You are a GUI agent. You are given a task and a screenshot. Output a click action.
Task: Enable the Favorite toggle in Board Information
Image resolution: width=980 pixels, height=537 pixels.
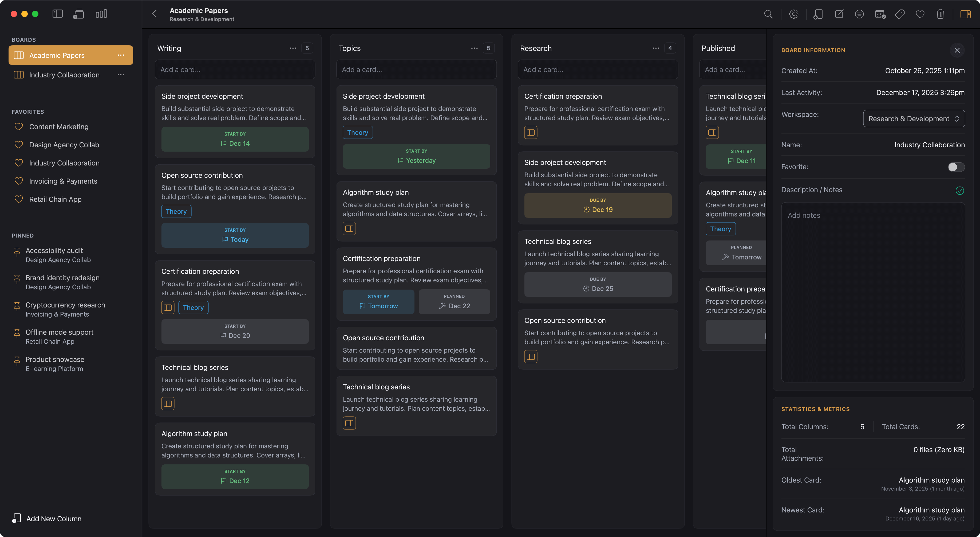tap(955, 167)
